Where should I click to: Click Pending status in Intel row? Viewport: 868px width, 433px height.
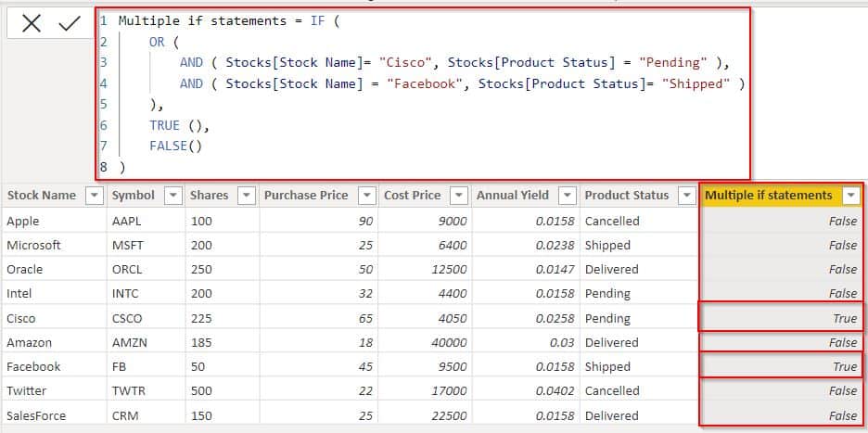[x=607, y=294]
